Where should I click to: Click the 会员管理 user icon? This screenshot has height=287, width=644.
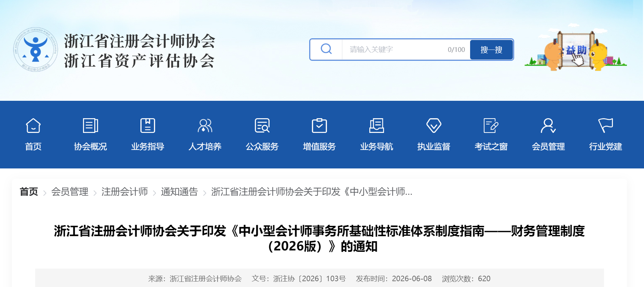548,125
